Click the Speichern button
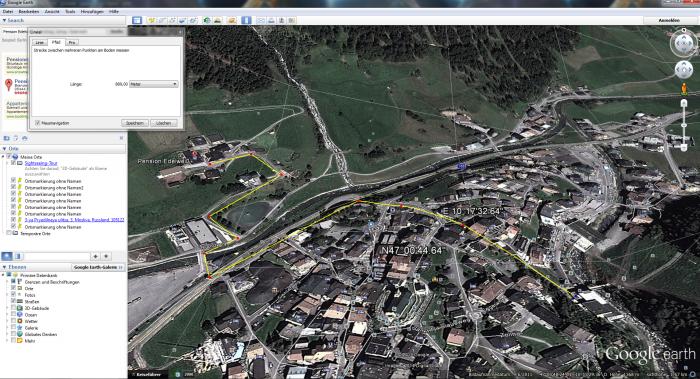This screenshot has height=379, width=700. pyautogui.click(x=134, y=123)
